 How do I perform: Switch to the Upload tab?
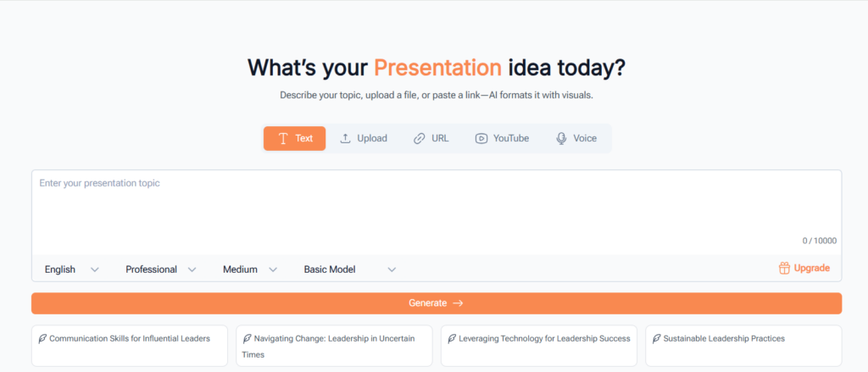363,138
